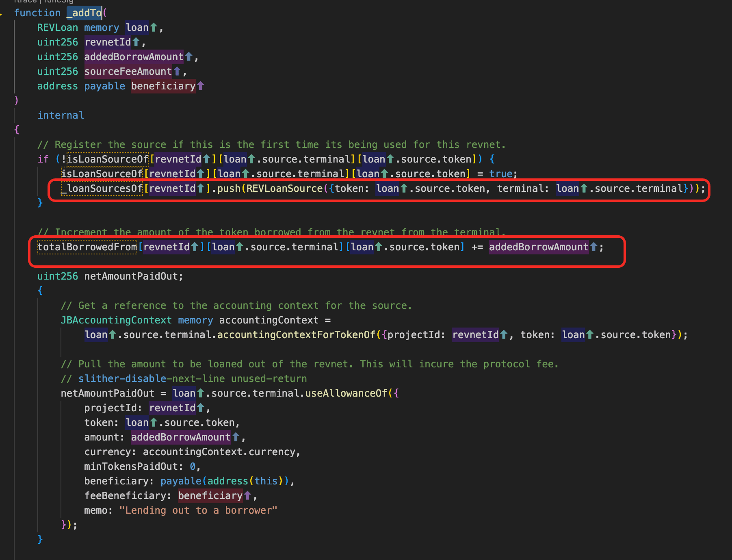Image resolution: width=732 pixels, height=560 pixels.
Task: Click the arrow after feeBeneficiary's beneficiary value
Action: [x=247, y=496]
